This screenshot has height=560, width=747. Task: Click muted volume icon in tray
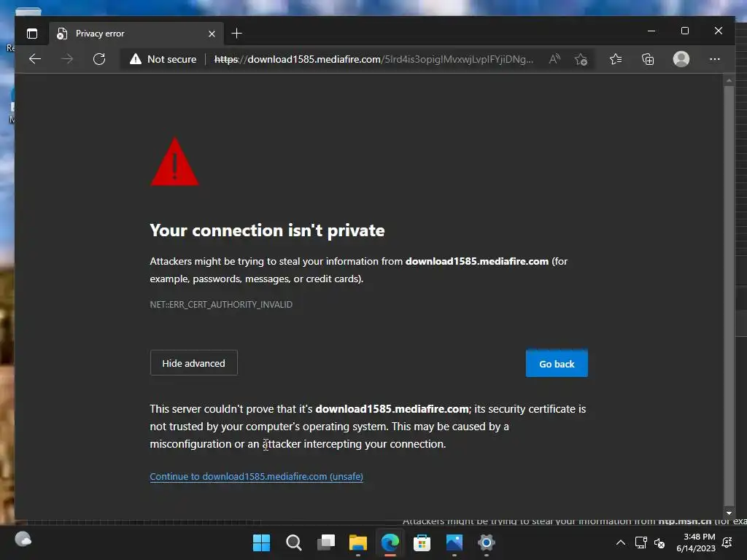[x=659, y=542]
